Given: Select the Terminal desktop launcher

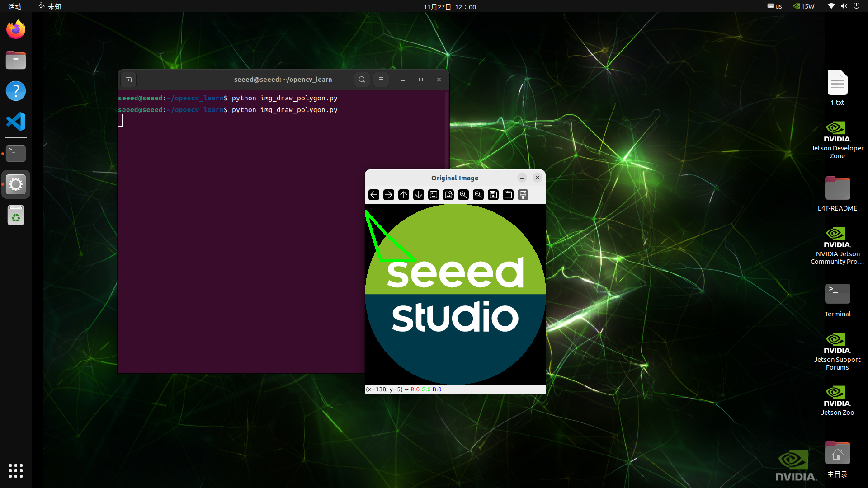Looking at the screenshot, I should coord(837,300).
